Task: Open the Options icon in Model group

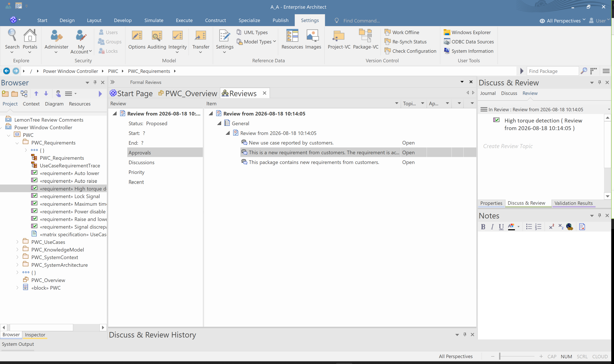Action: click(x=137, y=39)
